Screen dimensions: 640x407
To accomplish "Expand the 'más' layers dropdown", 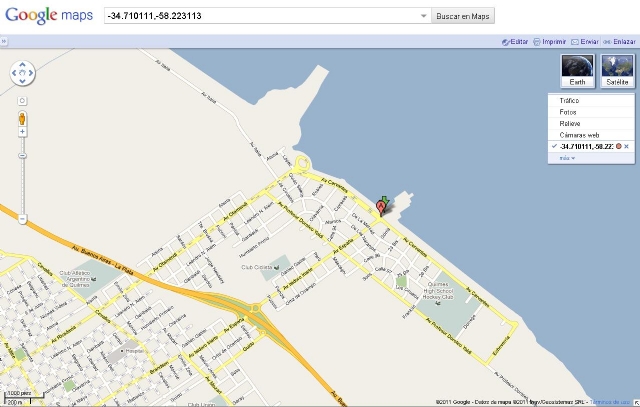I will 567,158.
